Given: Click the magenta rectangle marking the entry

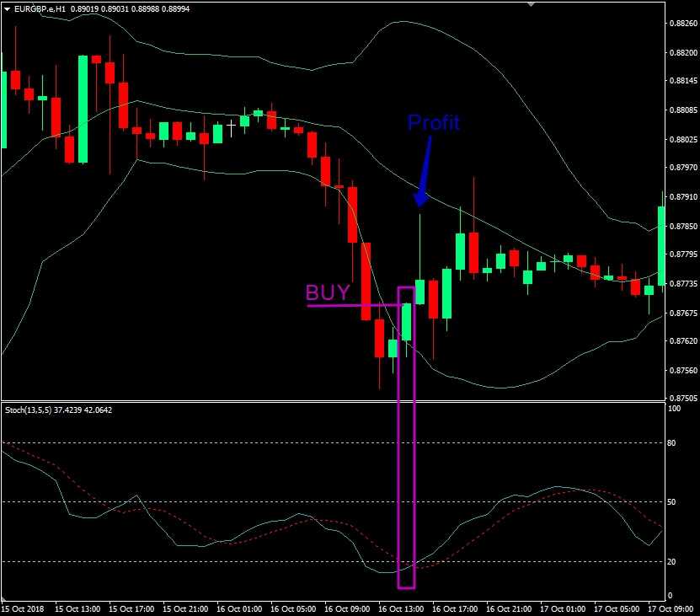Looking at the screenshot, I should click(406, 438).
